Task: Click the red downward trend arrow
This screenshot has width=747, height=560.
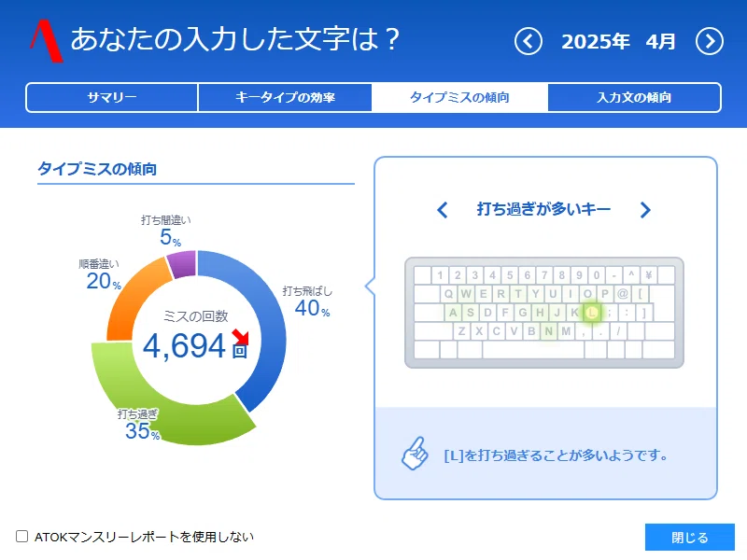Action: [241, 337]
